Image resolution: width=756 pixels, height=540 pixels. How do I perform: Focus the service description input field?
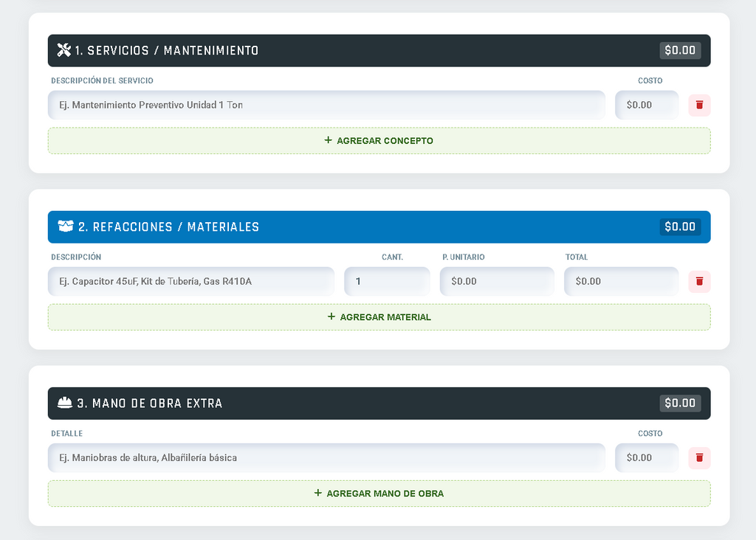[x=326, y=105]
